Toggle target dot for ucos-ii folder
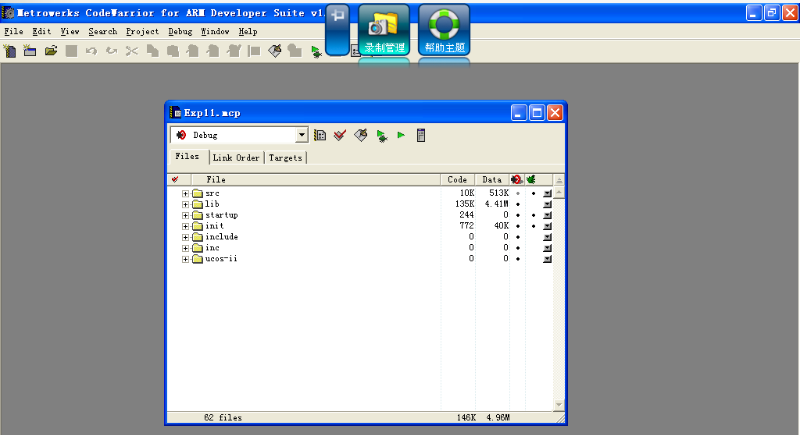Viewport: 800px width, 435px height. click(517, 259)
